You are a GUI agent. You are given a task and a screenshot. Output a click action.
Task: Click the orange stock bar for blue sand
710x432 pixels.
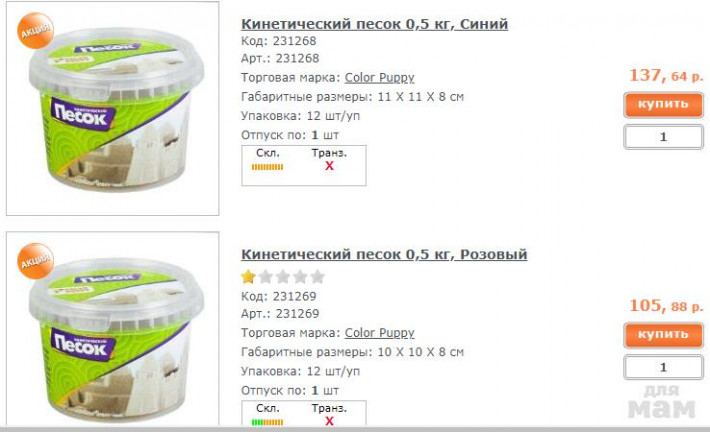(267, 167)
